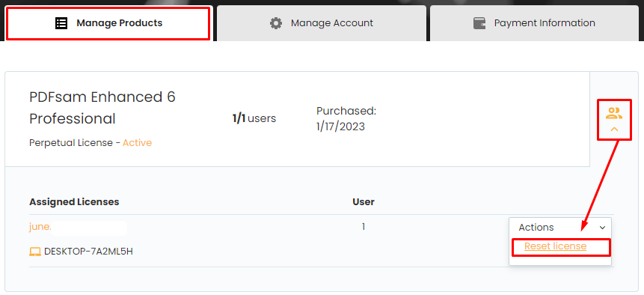Image resolution: width=644 pixels, height=295 pixels.
Task: Click the User column header
Action: 364,201
